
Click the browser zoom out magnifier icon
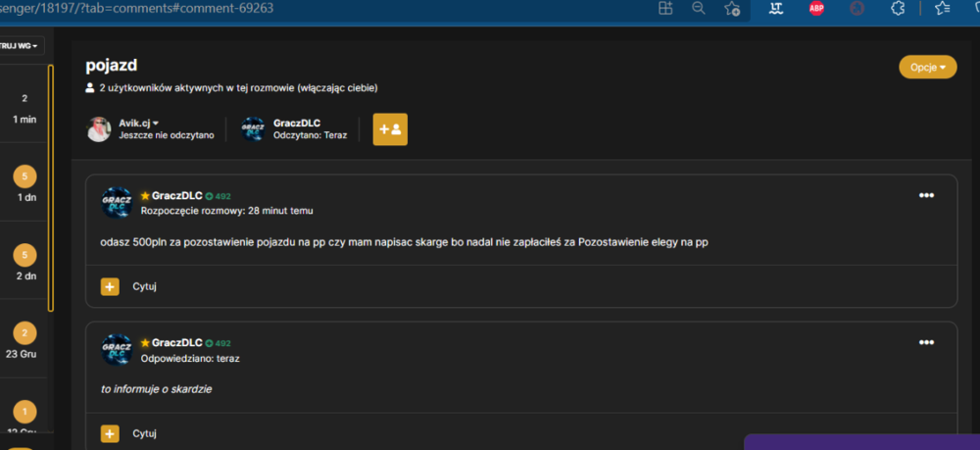click(699, 8)
